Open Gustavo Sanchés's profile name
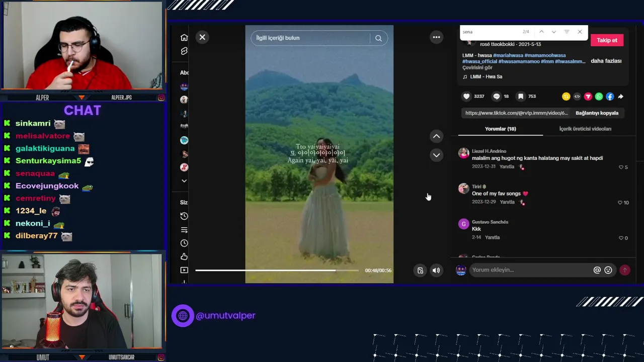The image size is (644, 362). click(490, 222)
